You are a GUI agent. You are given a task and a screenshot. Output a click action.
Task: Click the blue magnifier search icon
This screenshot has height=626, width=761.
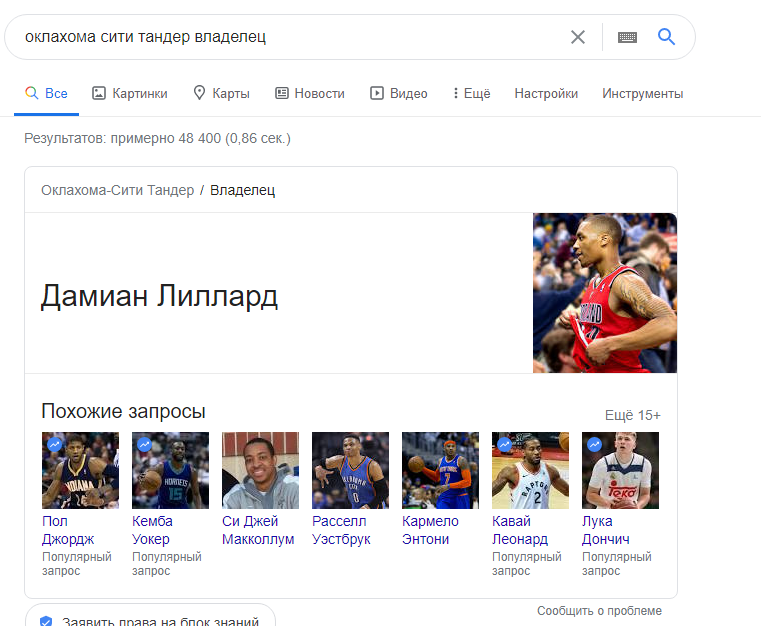click(x=666, y=36)
